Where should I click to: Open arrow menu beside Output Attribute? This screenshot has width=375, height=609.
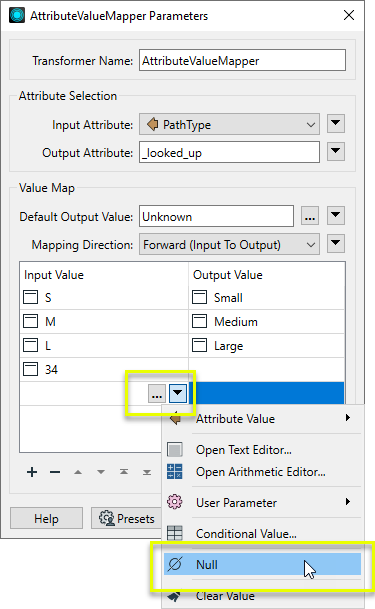point(336,151)
